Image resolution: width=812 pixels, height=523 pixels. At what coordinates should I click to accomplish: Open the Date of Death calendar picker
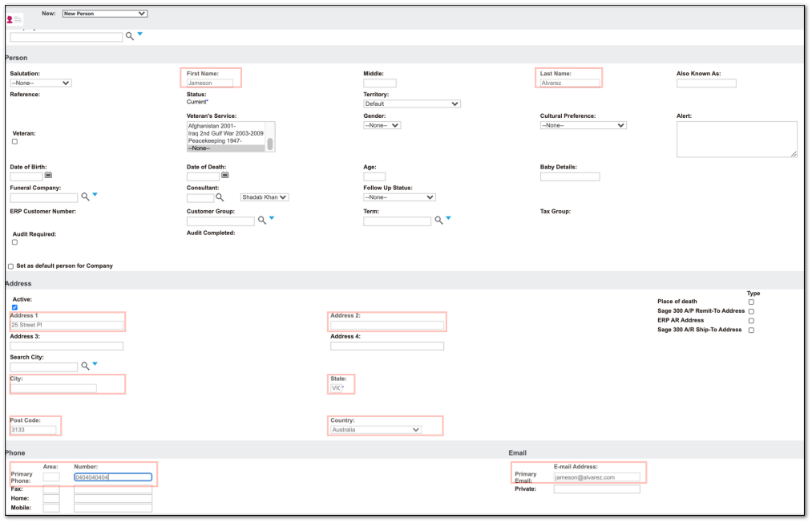[224, 175]
